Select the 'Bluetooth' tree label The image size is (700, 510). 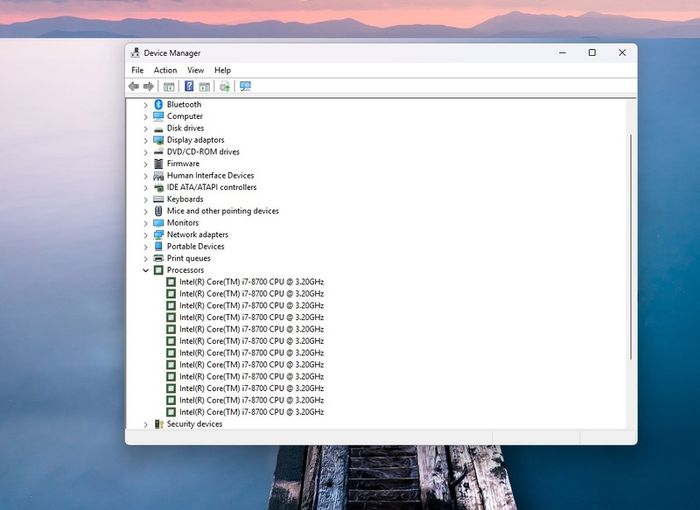tap(184, 104)
